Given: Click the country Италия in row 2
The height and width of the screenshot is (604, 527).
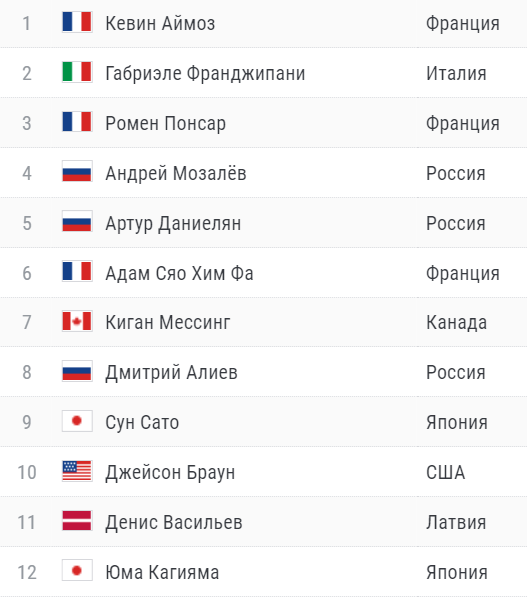Looking at the screenshot, I should pos(456,73).
